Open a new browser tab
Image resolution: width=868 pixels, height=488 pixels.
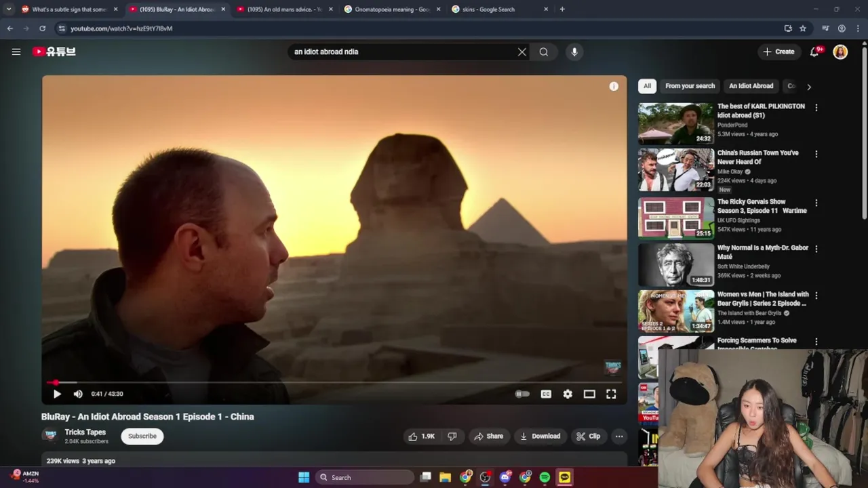click(562, 9)
